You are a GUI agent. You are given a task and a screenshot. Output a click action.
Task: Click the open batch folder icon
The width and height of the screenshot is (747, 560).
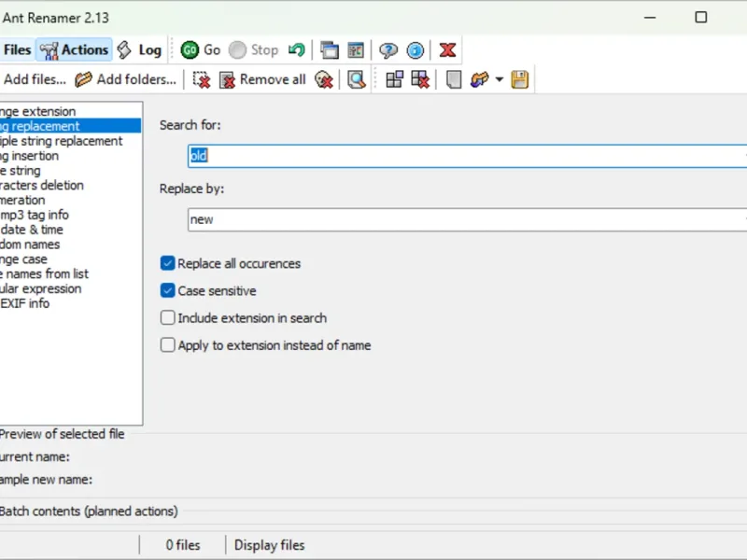[x=479, y=79]
